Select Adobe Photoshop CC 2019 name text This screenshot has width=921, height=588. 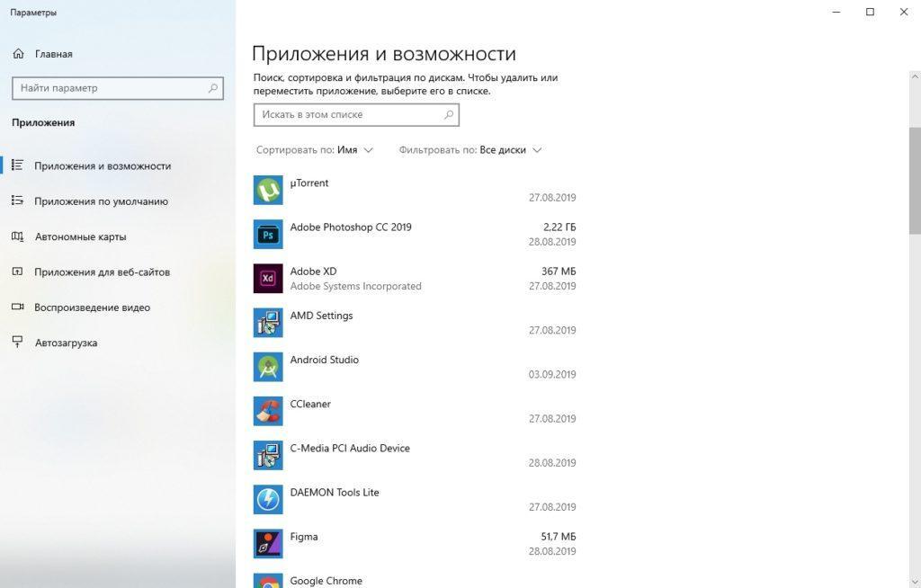click(351, 227)
